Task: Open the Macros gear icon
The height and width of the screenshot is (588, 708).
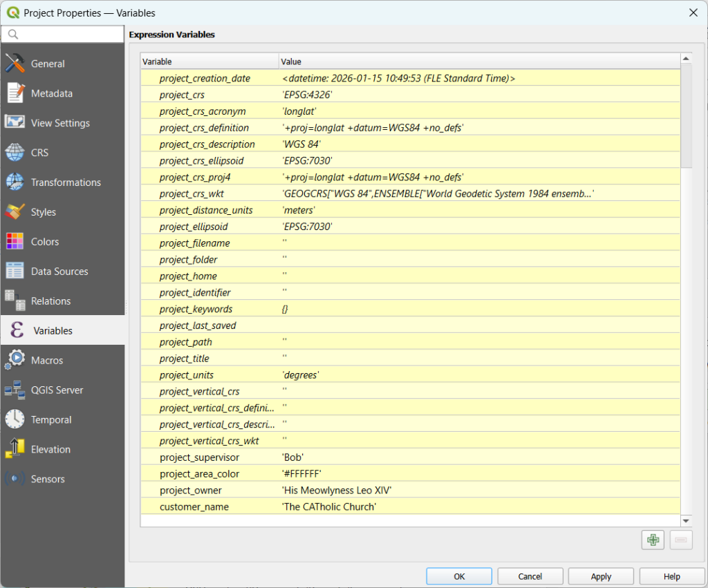Action: (x=15, y=360)
